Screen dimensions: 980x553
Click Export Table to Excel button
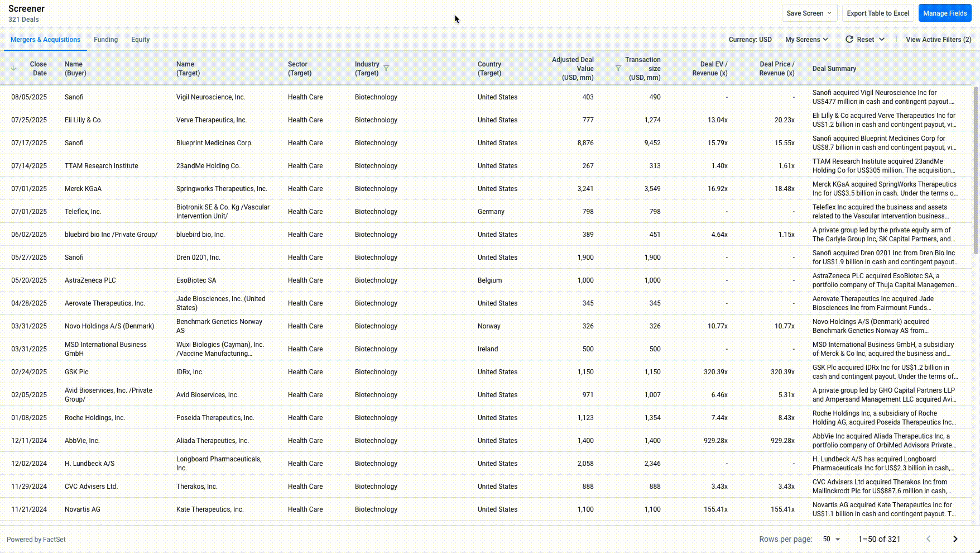point(878,13)
